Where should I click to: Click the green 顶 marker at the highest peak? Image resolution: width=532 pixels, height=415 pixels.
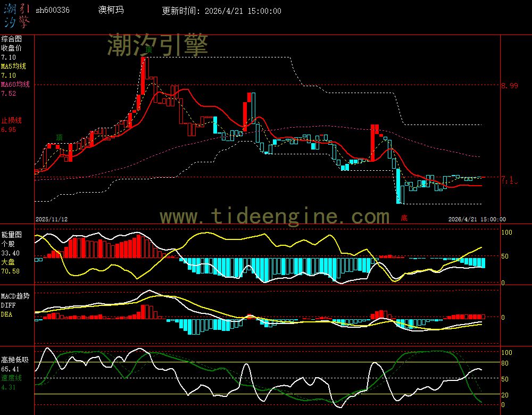[148, 49]
